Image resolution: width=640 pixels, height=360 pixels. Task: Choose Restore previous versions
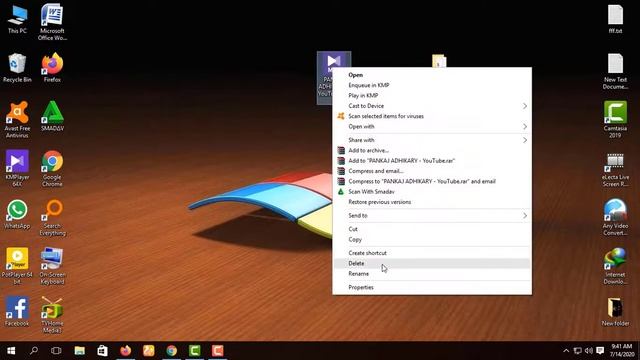pyautogui.click(x=432, y=202)
